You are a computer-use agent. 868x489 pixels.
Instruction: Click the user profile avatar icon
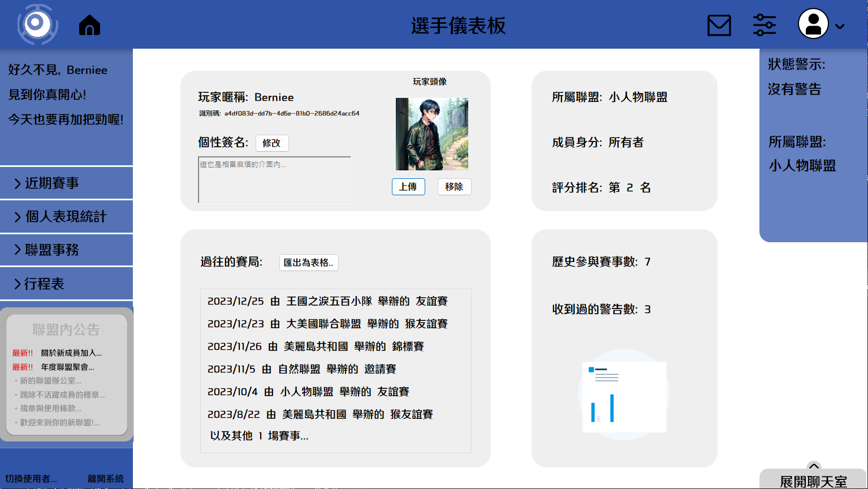point(813,24)
